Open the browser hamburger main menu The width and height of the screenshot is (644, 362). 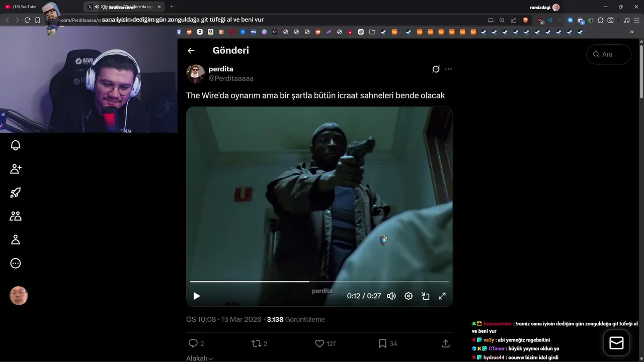click(x=636, y=20)
